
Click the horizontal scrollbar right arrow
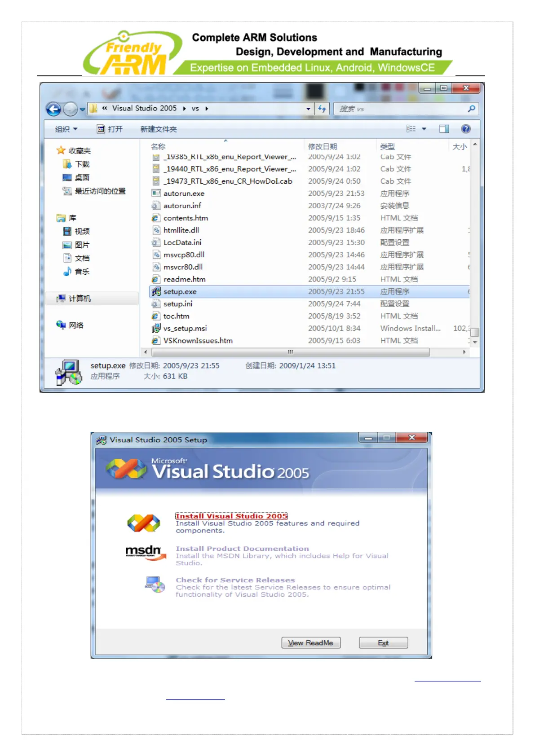pos(464,352)
